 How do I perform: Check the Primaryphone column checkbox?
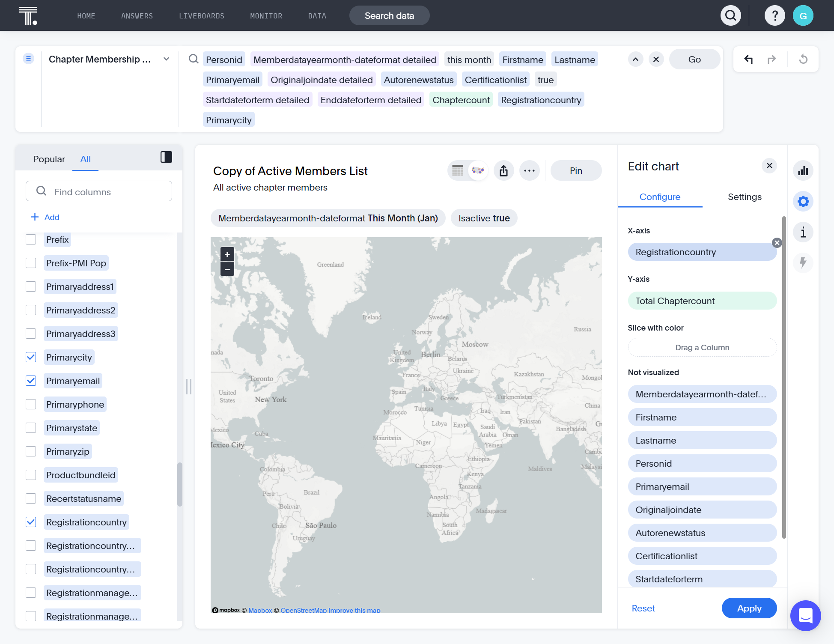click(x=31, y=404)
